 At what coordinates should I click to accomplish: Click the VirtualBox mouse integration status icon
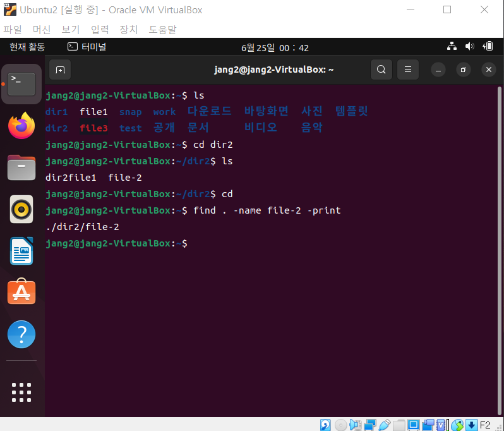(458, 425)
